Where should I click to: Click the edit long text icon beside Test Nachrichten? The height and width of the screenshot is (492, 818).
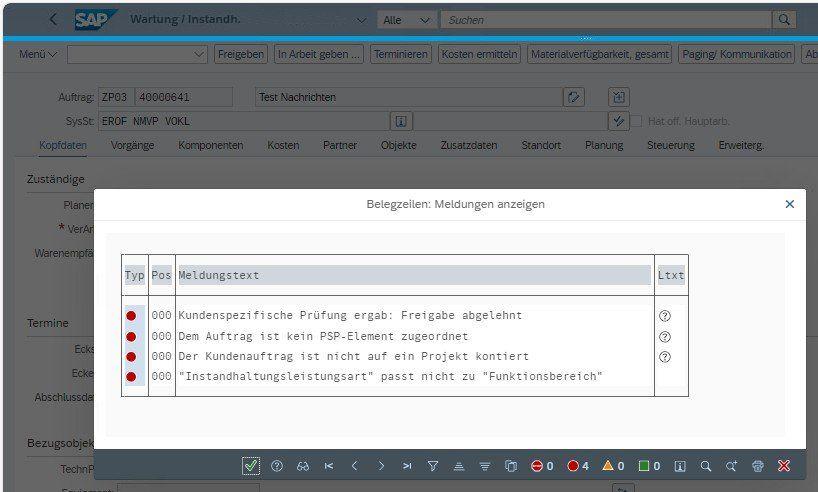click(574, 97)
